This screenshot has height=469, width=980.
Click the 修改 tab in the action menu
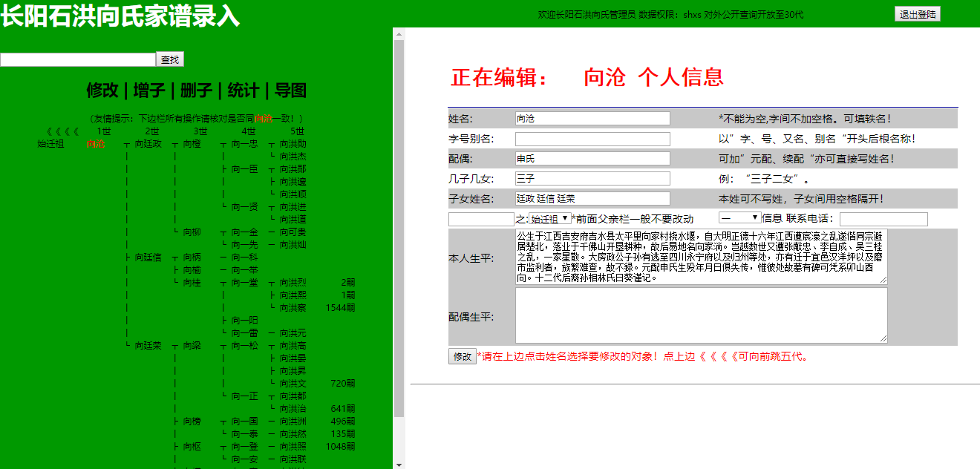(102, 91)
